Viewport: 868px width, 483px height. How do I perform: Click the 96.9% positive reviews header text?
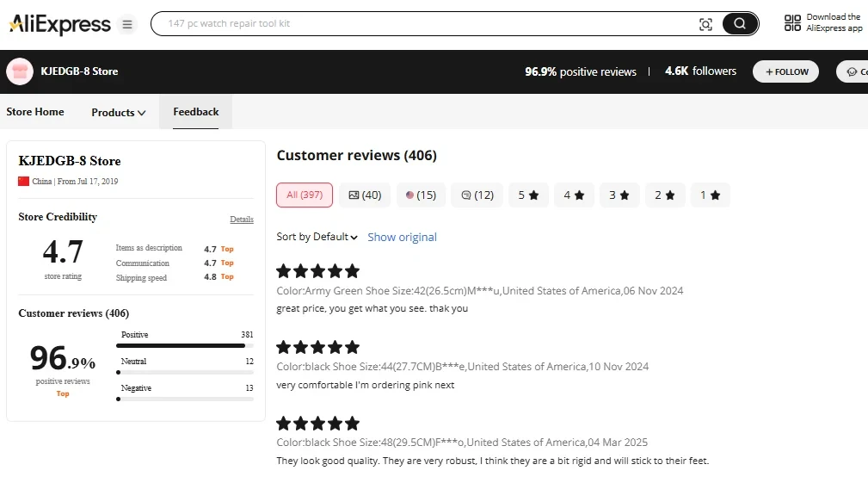tap(581, 71)
